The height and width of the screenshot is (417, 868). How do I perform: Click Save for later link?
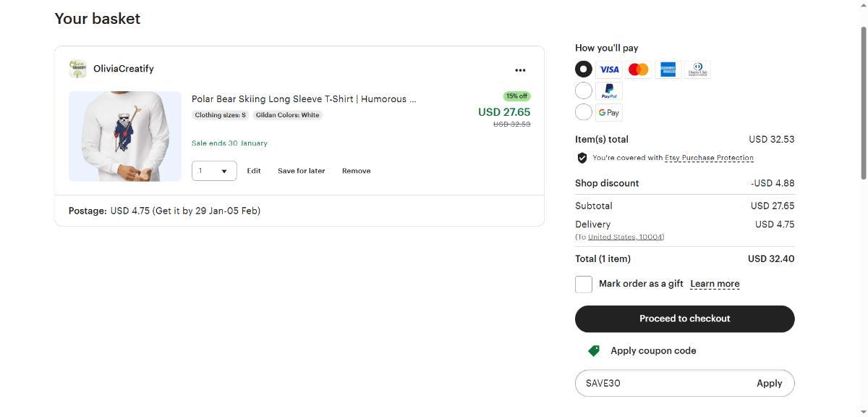click(x=301, y=171)
